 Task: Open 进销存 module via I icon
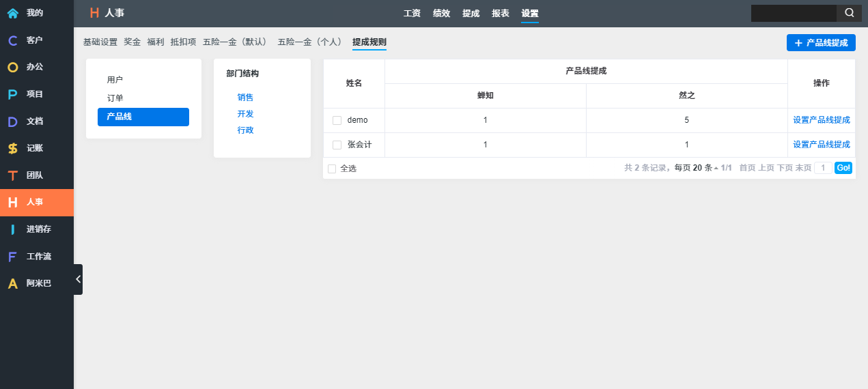tap(13, 229)
